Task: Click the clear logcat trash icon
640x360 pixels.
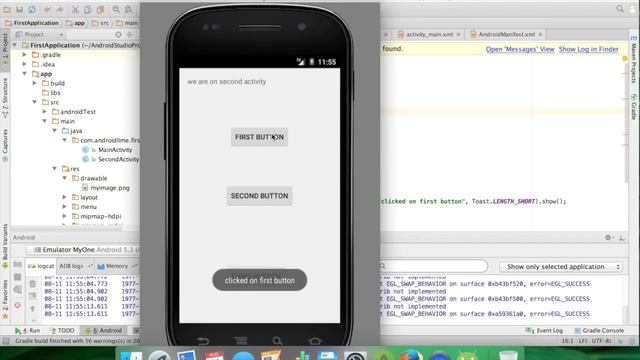Action: 32,283
